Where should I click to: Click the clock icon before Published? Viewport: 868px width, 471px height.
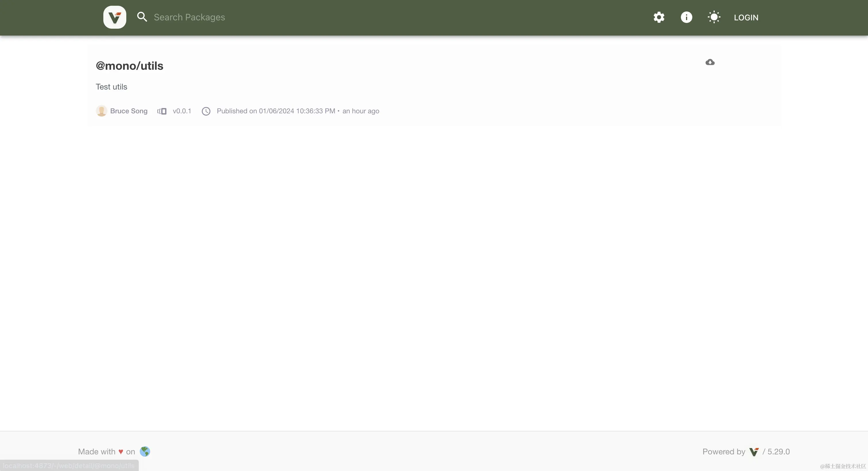[x=206, y=111]
